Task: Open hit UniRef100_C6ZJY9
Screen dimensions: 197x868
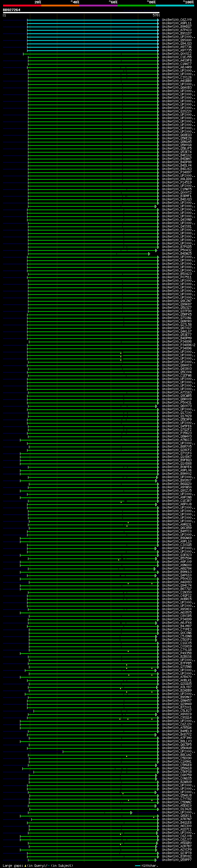Action: click(177, 20)
